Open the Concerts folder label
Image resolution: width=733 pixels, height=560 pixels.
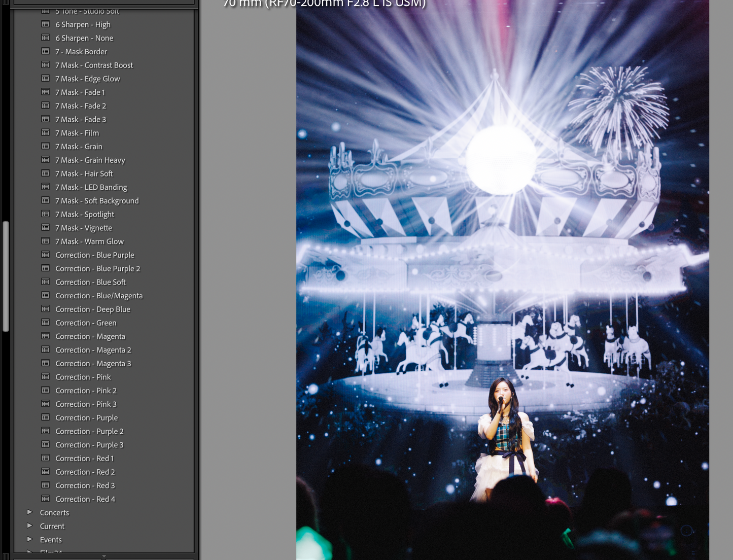[x=54, y=513]
